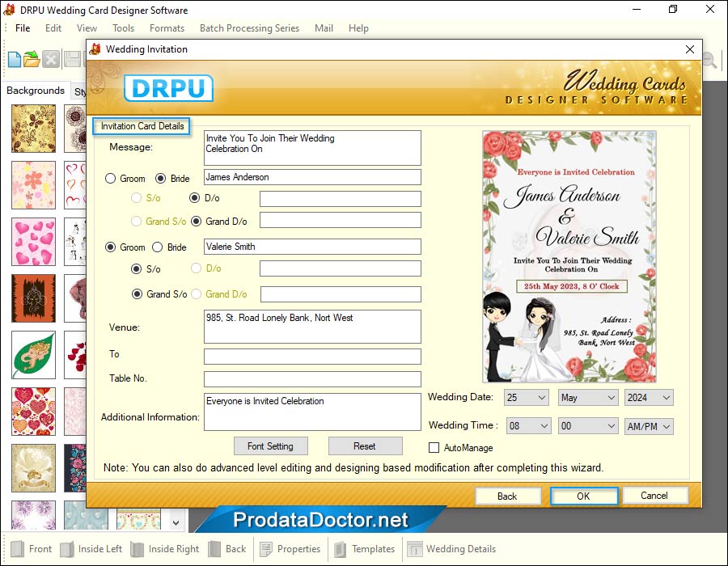Open the wedding minute dropdown showing 00
728x566 pixels.
point(588,426)
